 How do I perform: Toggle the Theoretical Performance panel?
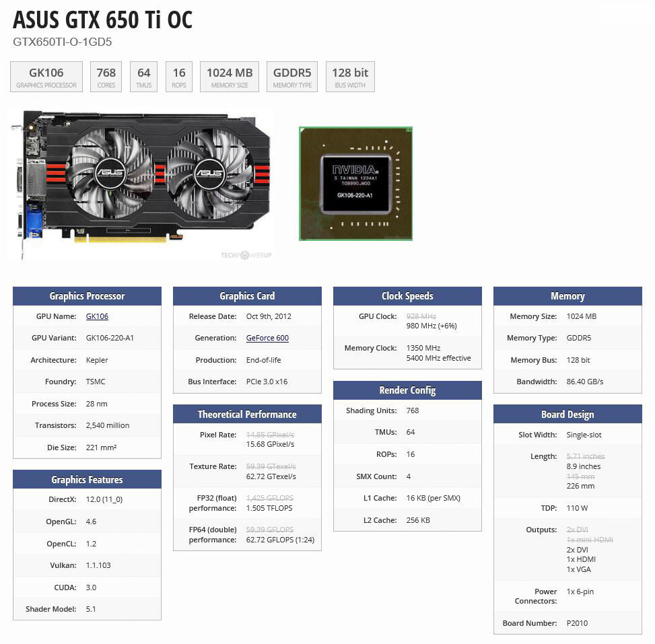click(x=246, y=414)
